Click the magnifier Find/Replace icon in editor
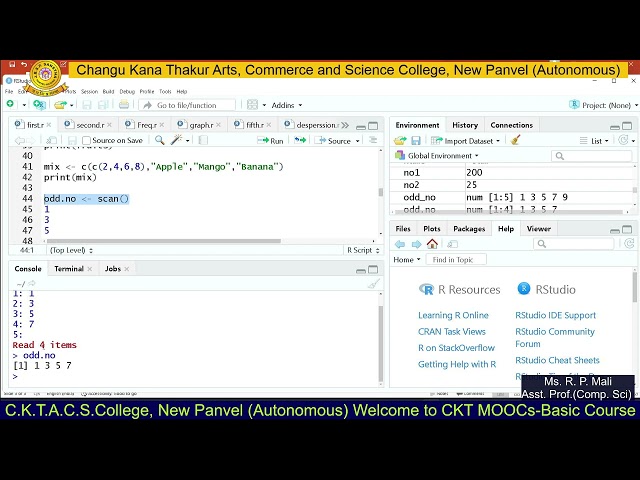 tap(159, 141)
